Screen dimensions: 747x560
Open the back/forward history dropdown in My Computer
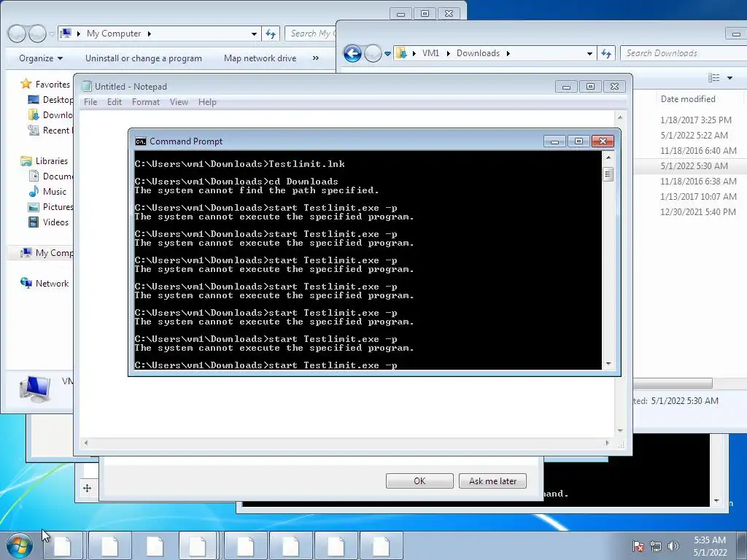(x=52, y=34)
